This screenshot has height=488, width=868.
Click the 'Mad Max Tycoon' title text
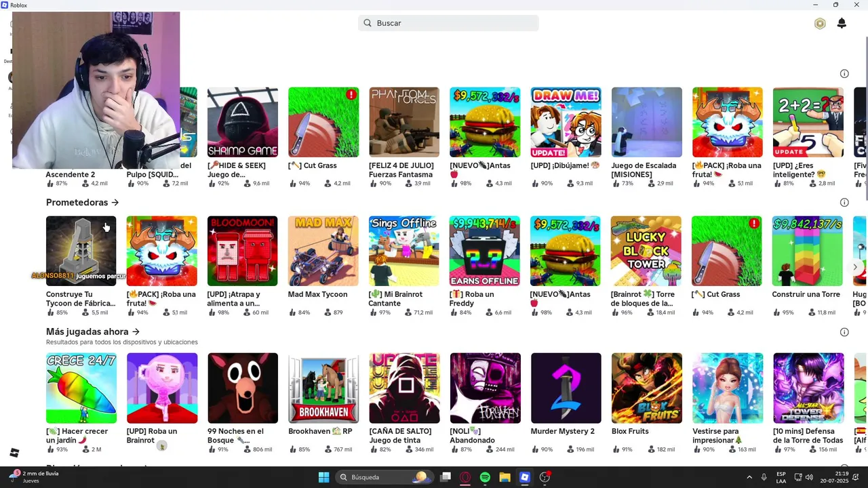point(317,295)
